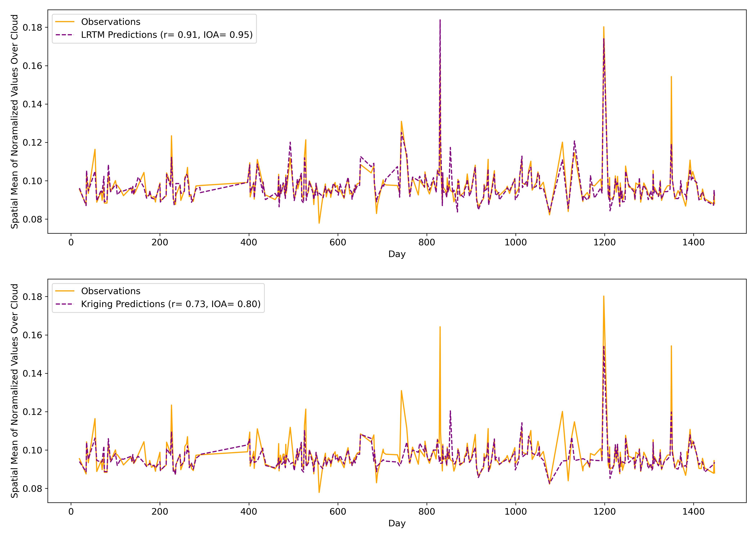Click the 0 tick label on bottom plot

[x=71, y=512]
